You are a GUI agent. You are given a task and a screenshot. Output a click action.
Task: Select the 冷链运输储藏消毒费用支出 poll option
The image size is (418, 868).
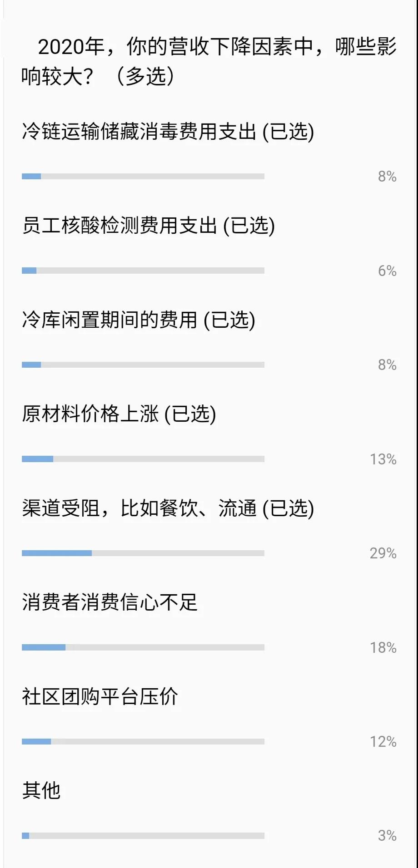tap(168, 132)
